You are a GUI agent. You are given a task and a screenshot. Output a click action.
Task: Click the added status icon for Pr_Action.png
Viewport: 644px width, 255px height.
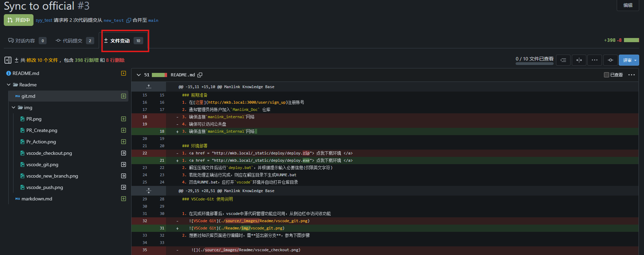coord(124,142)
